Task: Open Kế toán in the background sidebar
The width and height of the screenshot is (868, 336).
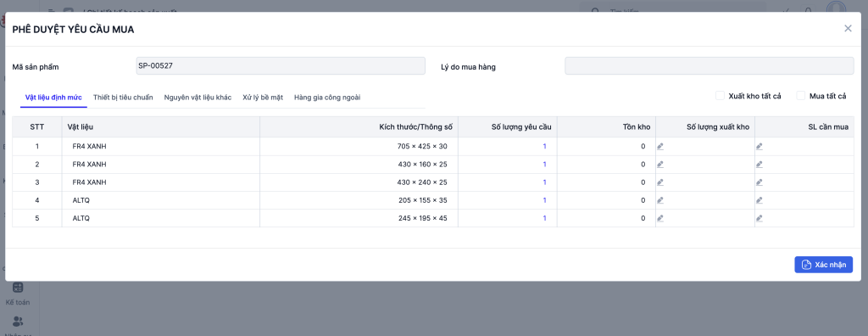Action: point(18,294)
